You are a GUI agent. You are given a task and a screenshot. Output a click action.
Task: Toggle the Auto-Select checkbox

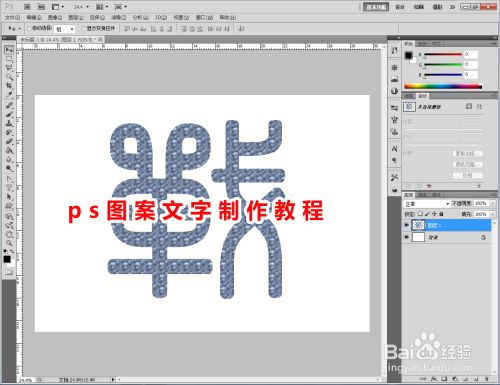(29, 28)
